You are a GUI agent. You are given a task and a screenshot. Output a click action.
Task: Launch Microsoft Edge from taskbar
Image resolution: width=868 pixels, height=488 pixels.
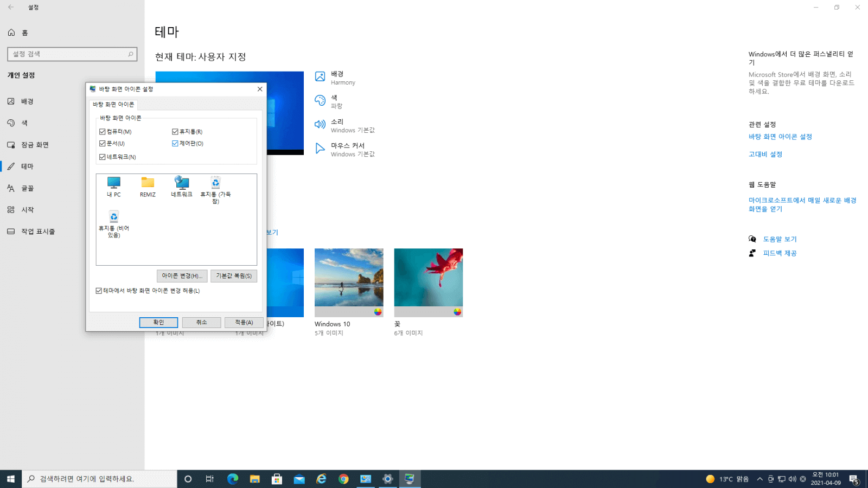tap(233, 479)
